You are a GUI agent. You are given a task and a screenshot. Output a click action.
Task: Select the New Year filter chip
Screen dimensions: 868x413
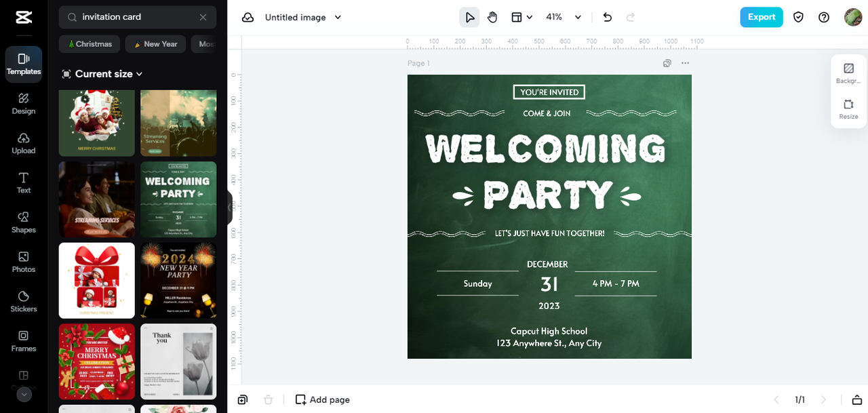click(155, 44)
